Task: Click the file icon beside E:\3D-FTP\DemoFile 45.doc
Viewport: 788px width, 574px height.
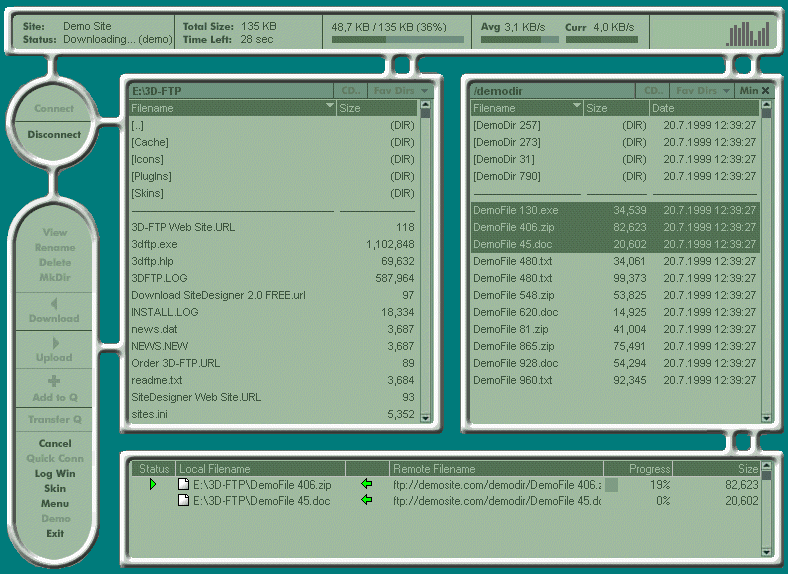Action: click(x=183, y=501)
